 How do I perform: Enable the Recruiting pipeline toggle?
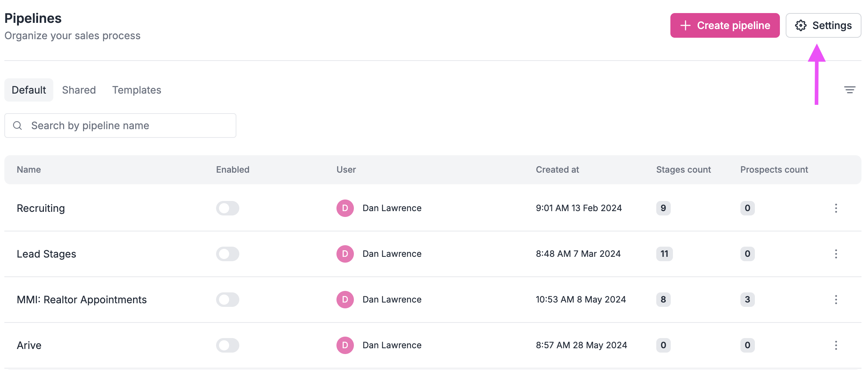coord(228,208)
